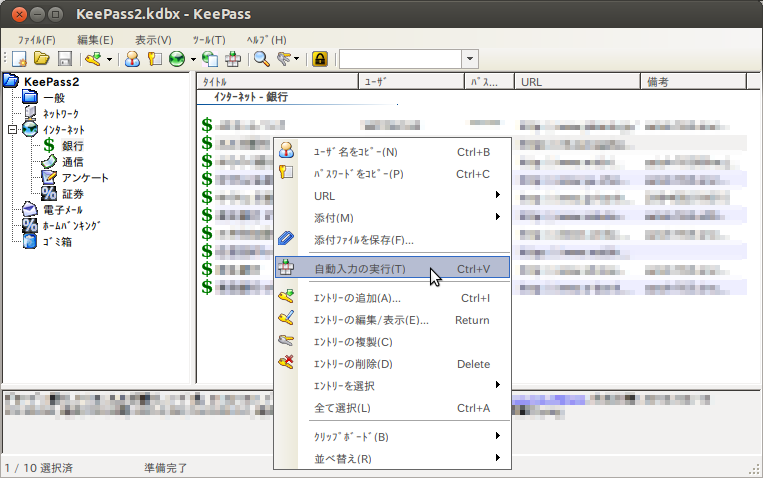The height and width of the screenshot is (478, 763).
Task: Choose 自動入力の実行(T)
Action: (x=392, y=268)
